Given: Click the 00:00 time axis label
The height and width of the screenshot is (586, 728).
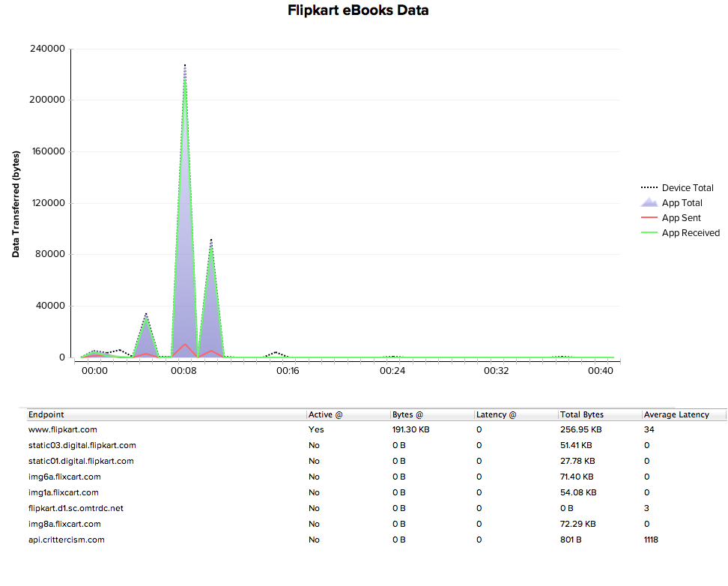Looking at the screenshot, I should pos(94,371).
